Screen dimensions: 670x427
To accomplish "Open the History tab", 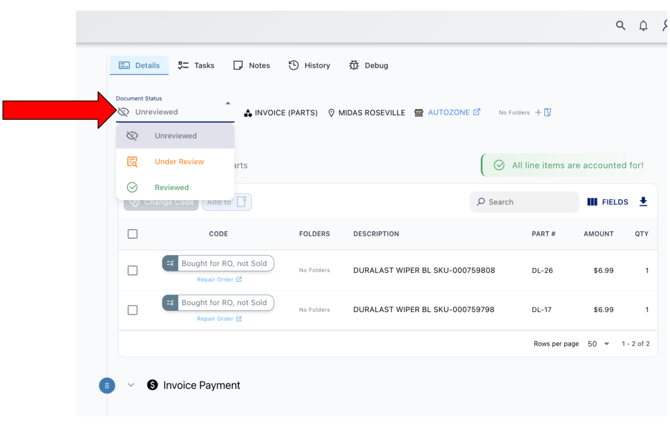I will pos(309,65).
